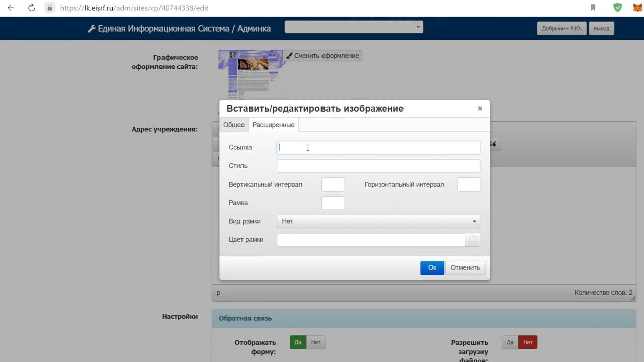Open Добрынин Р.Ю. user button
The height and width of the screenshot is (362, 644).
pos(561,28)
